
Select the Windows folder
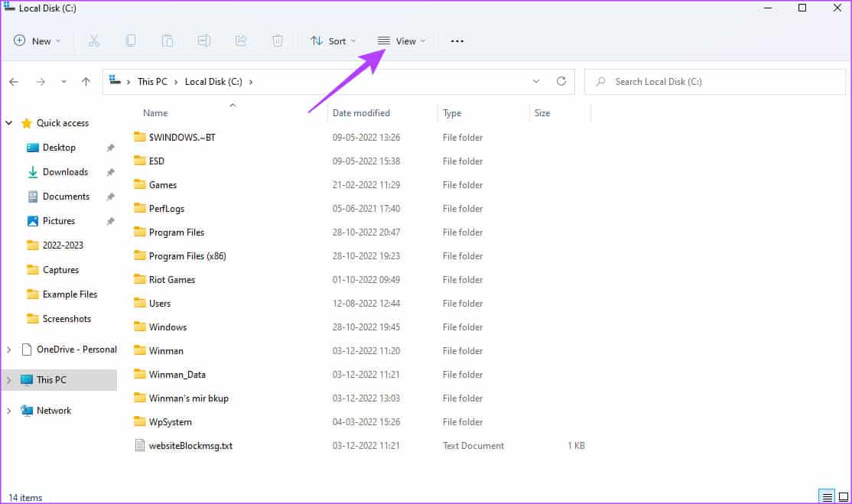[167, 327]
